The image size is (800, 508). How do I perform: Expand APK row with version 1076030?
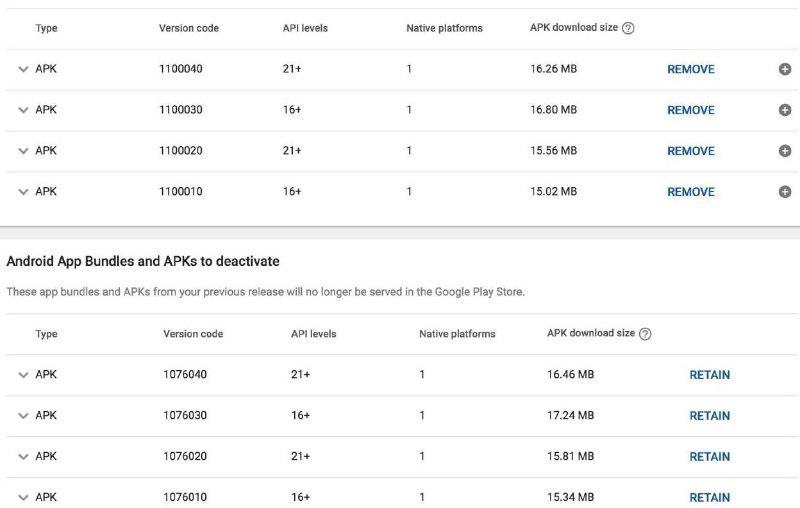(x=23, y=416)
